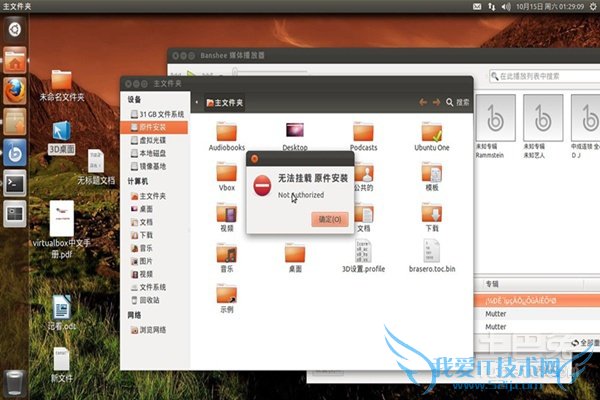Open Firefox from the launcher

point(15,91)
